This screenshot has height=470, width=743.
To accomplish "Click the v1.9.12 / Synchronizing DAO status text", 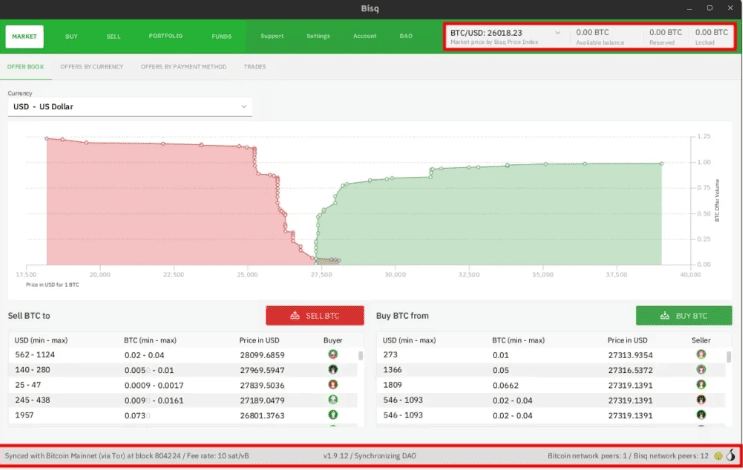I will (370, 456).
